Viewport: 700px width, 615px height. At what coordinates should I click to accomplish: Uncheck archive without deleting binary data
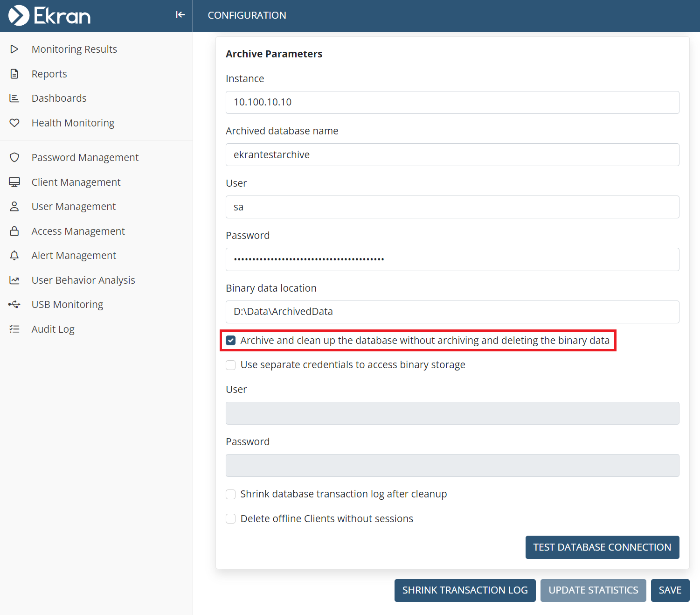click(x=231, y=341)
